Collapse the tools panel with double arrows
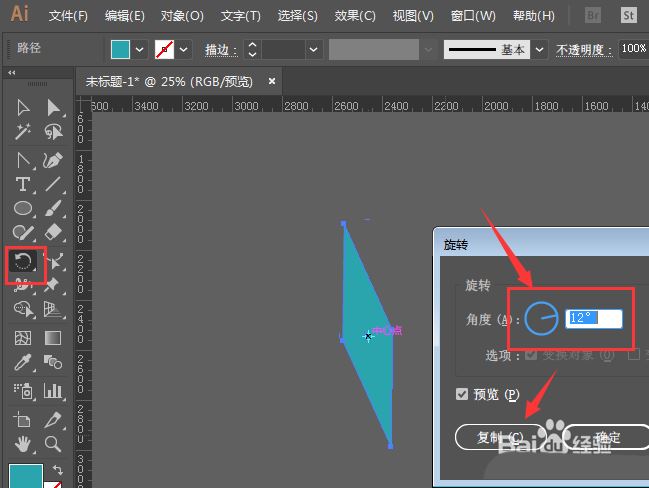This screenshot has width=649, height=488. (x=12, y=73)
